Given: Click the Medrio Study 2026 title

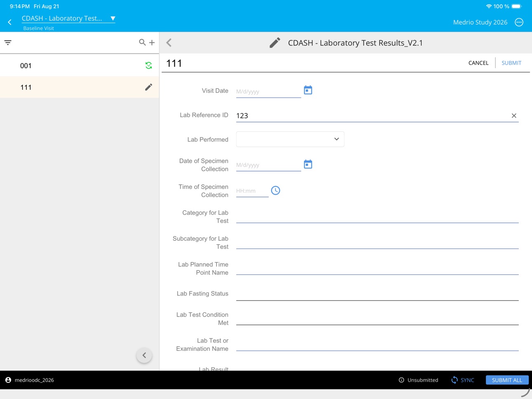Looking at the screenshot, I should coord(480,22).
